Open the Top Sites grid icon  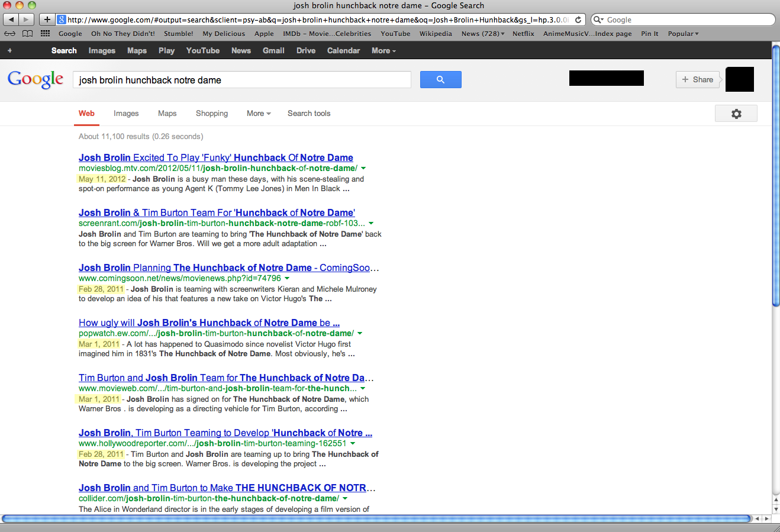[45, 34]
